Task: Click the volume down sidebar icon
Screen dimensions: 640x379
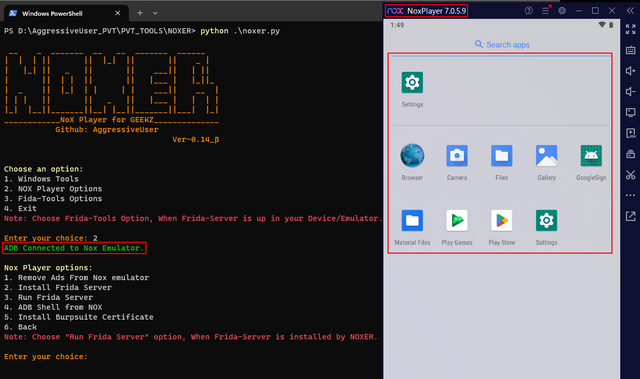Action: tap(631, 91)
